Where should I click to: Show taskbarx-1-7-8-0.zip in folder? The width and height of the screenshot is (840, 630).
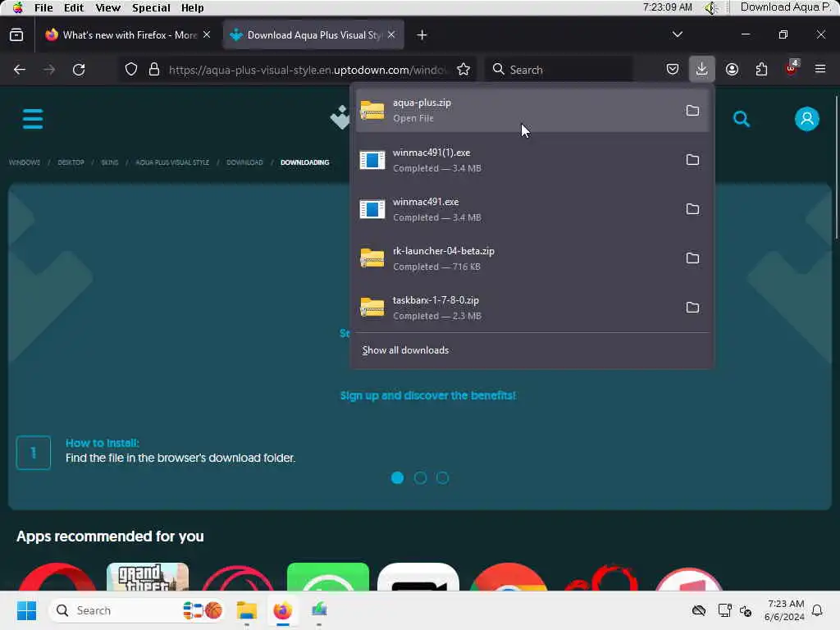[x=692, y=308]
